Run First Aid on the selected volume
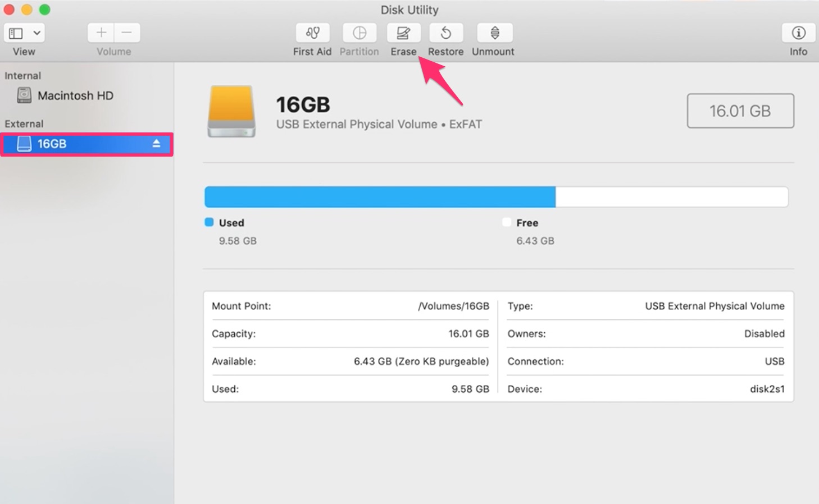This screenshot has width=819, height=504. point(312,33)
